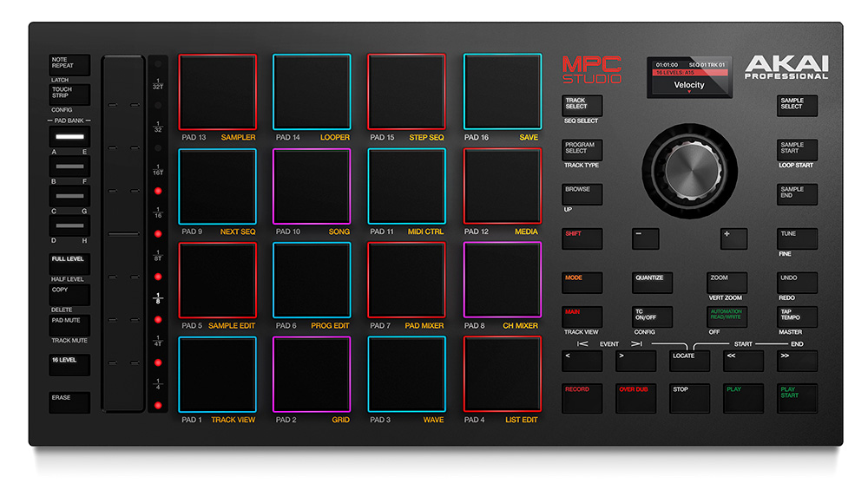Start recording with Record button

582,398
